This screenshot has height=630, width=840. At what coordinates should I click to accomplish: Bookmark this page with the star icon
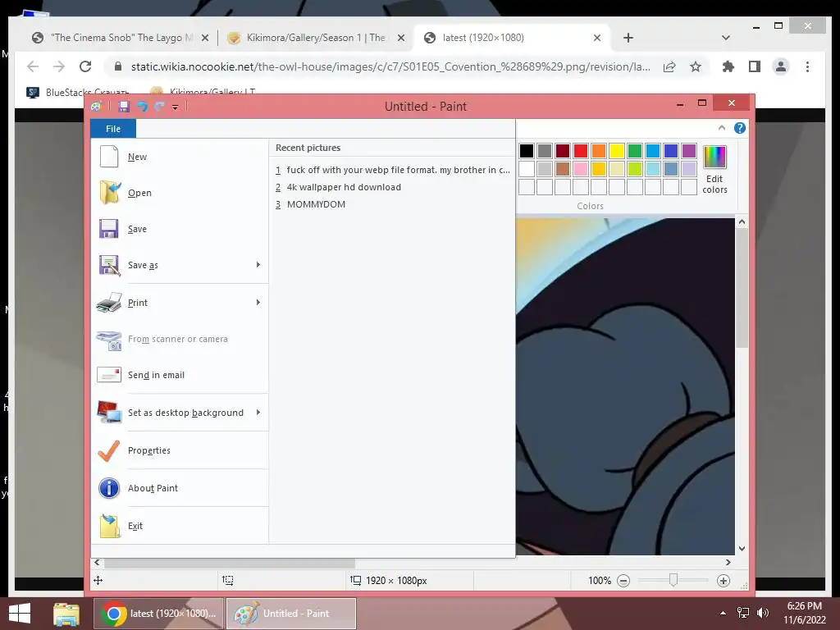[696, 67]
